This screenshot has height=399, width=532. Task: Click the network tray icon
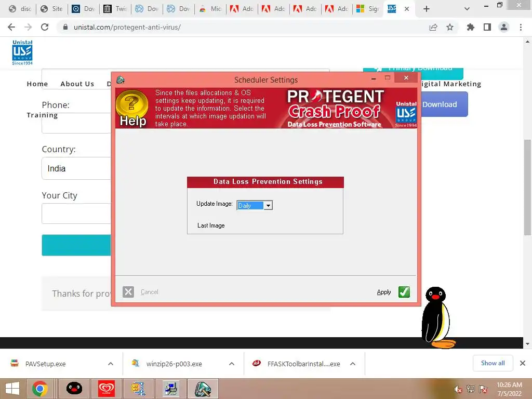(x=470, y=389)
